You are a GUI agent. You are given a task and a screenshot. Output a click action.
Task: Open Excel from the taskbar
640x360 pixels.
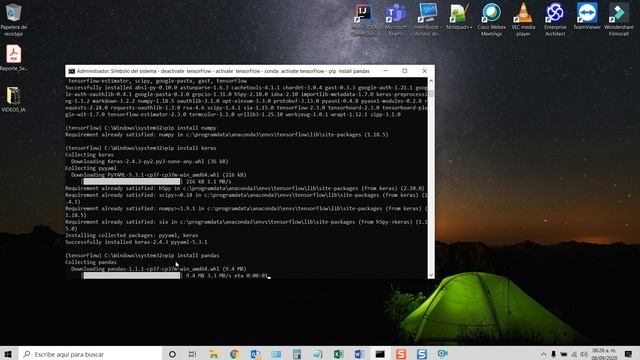click(338, 354)
